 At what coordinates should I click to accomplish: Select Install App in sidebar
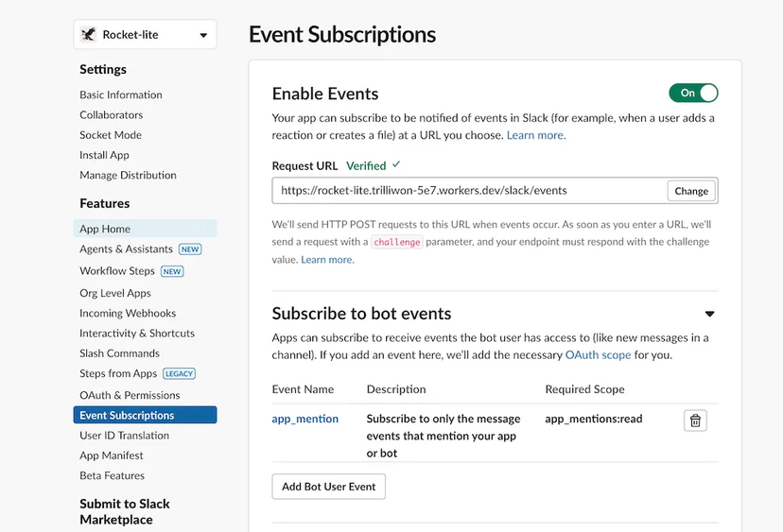coord(104,155)
